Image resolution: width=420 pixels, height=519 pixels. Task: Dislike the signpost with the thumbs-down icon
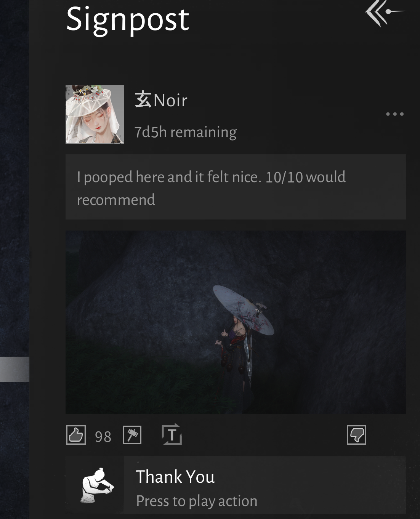click(x=356, y=435)
